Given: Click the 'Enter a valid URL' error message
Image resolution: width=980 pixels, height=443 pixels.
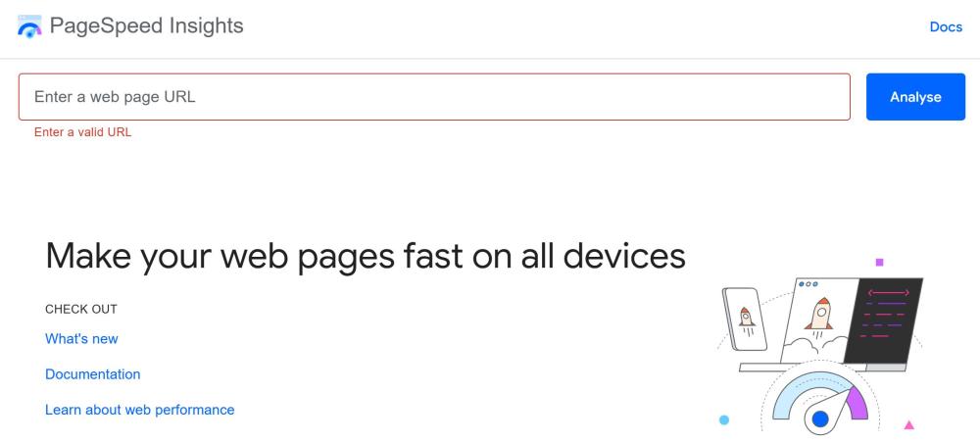Looking at the screenshot, I should click(82, 132).
